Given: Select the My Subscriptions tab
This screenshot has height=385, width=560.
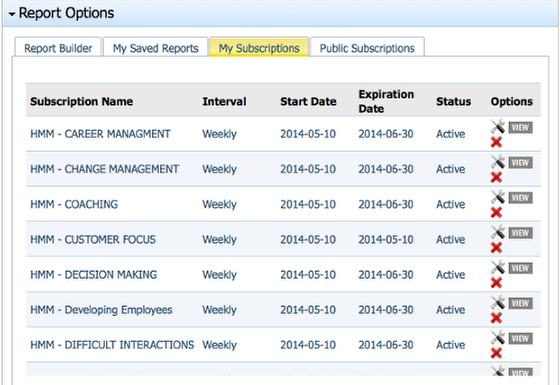Looking at the screenshot, I should pos(259,48).
